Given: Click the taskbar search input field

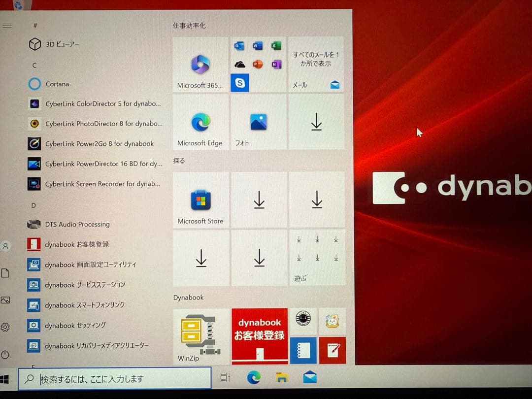Looking at the screenshot, I should [113, 378].
